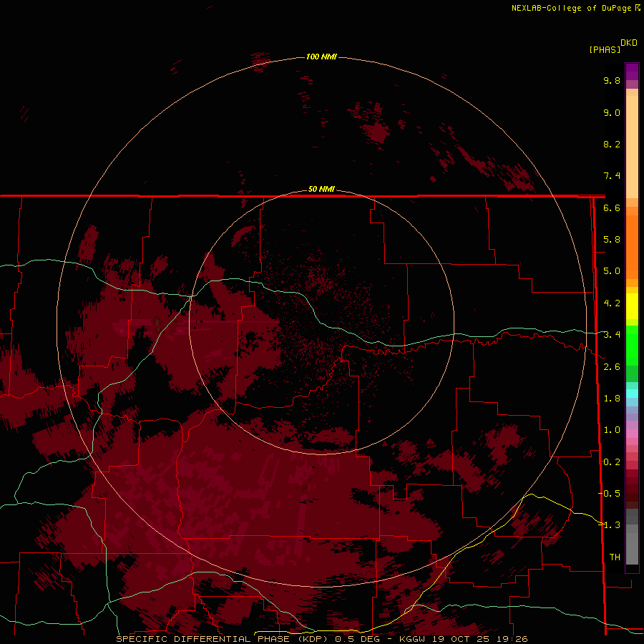Click the 4.2 value on the color scale
This screenshot has width=644, height=644.
612,303
